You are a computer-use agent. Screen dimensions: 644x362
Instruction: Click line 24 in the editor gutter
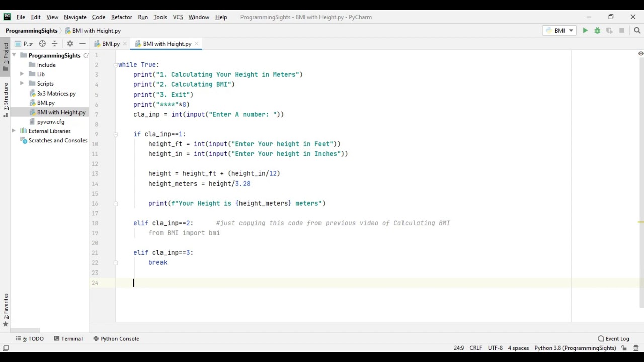click(x=95, y=283)
